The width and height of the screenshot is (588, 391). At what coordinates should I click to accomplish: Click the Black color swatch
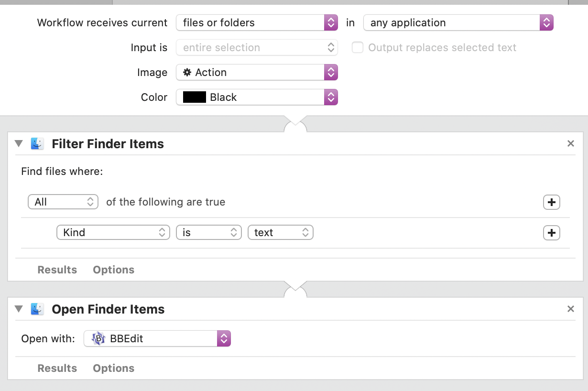(194, 97)
